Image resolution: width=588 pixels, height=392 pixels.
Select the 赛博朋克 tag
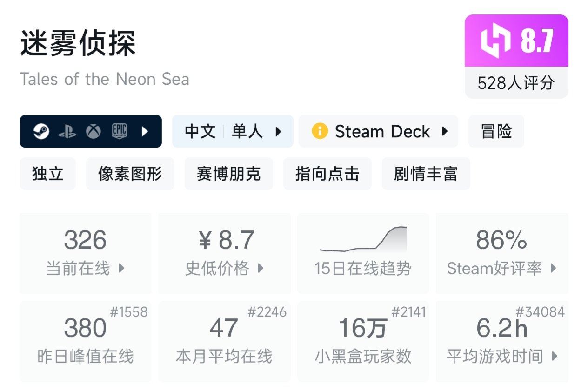228,174
